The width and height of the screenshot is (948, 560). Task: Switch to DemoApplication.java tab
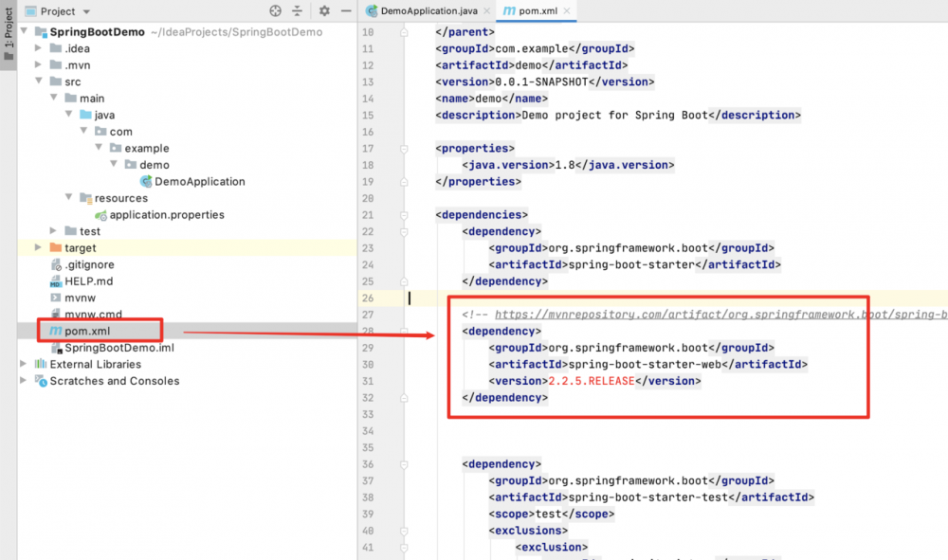428,10
